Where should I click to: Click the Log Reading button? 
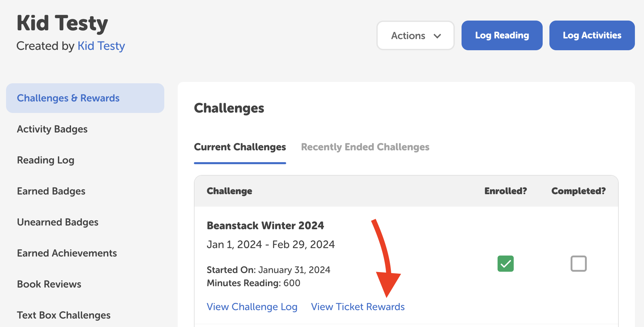502,35
